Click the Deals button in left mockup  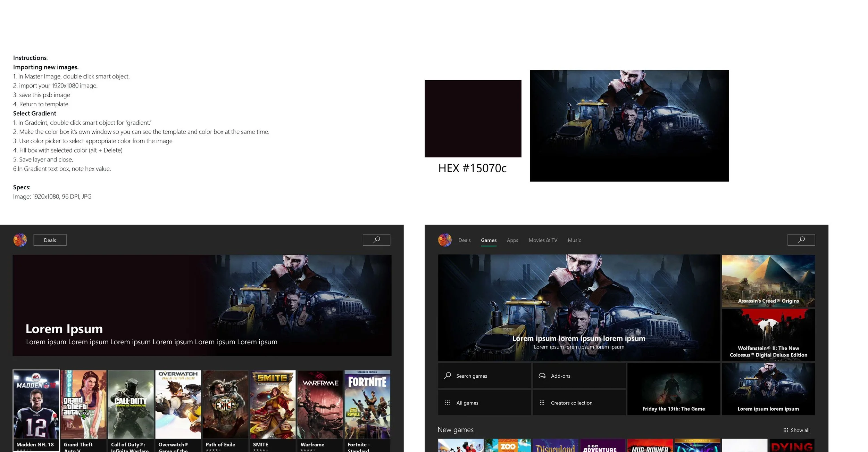point(50,240)
